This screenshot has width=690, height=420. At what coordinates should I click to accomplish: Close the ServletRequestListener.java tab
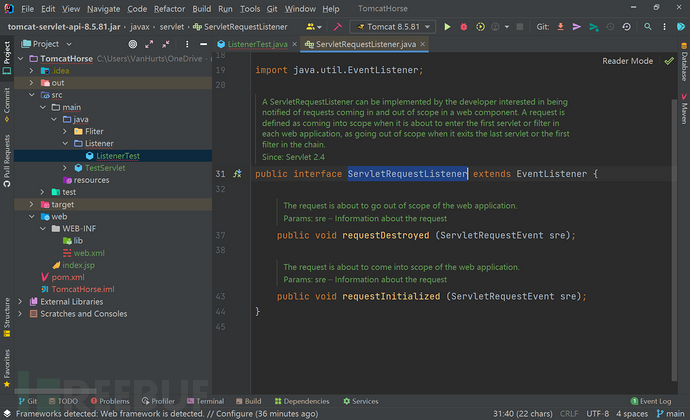(422, 44)
